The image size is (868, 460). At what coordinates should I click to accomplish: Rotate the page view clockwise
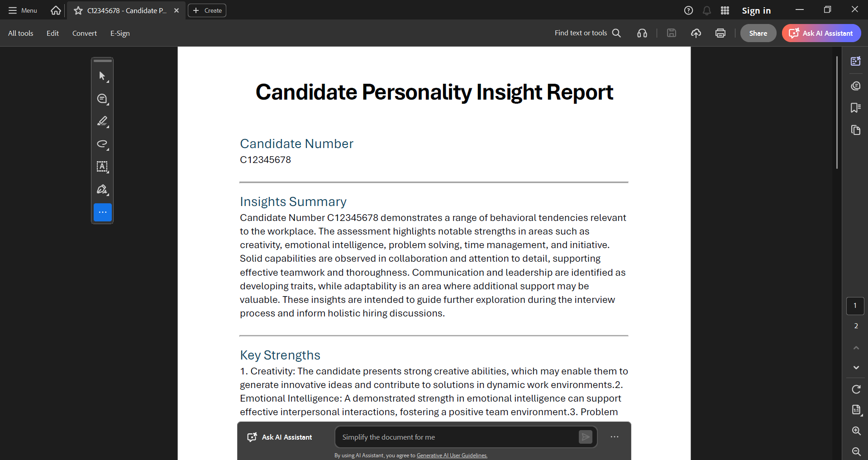coord(856,389)
